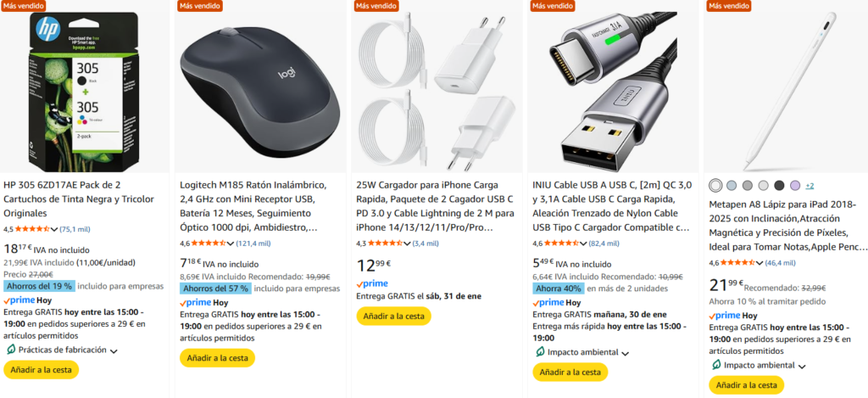Click the star rating of 25W Cargador
This screenshot has height=398, width=868.
tap(384, 244)
